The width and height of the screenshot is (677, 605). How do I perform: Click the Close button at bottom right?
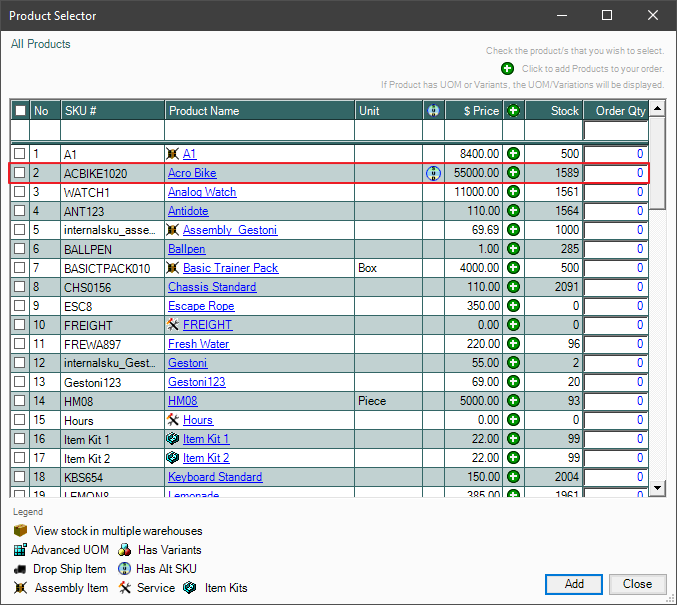[x=637, y=584]
